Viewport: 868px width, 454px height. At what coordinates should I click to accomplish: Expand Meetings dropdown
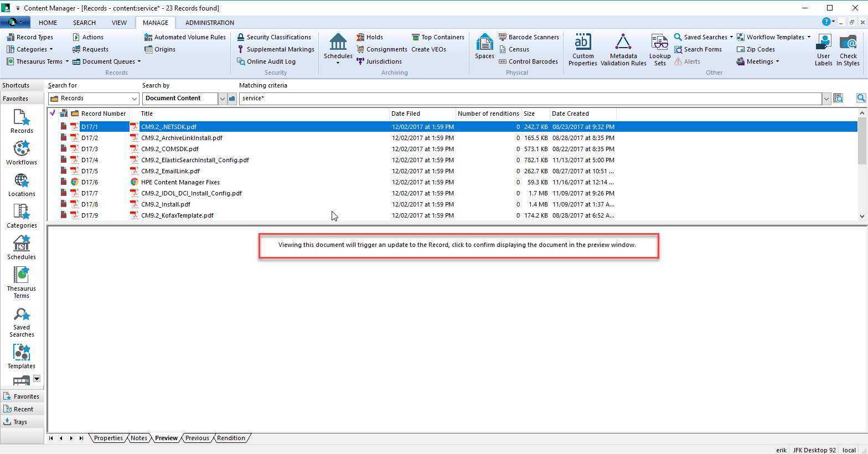(x=777, y=61)
